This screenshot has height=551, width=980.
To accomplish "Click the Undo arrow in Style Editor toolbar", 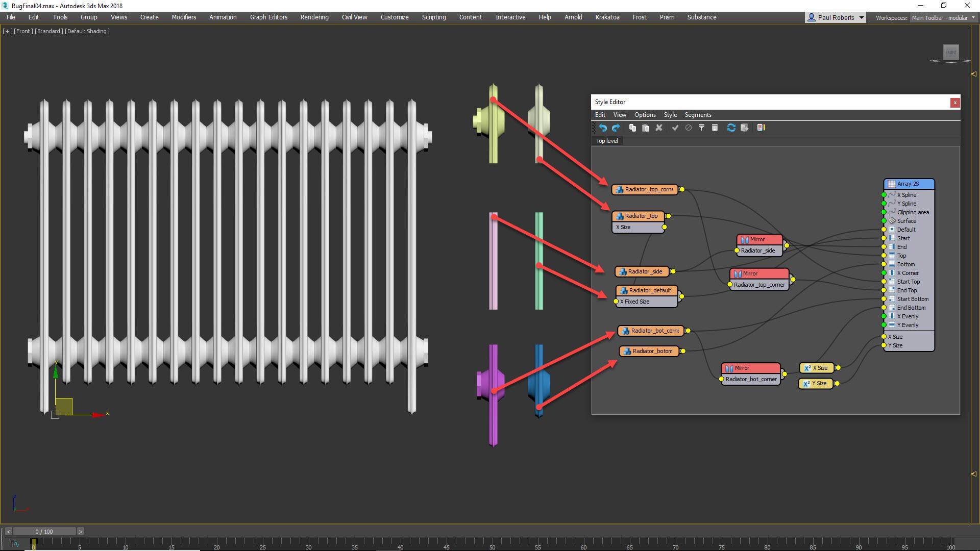I will tap(603, 128).
